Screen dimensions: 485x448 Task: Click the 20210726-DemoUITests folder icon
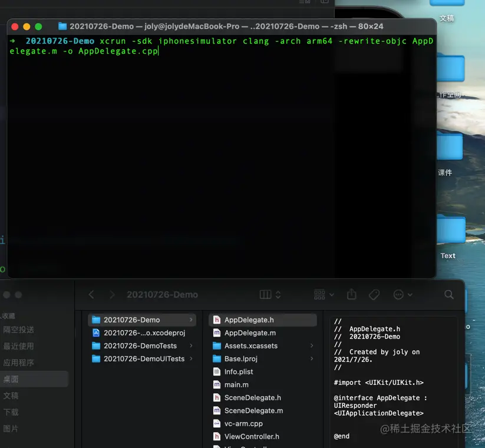[x=96, y=359]
